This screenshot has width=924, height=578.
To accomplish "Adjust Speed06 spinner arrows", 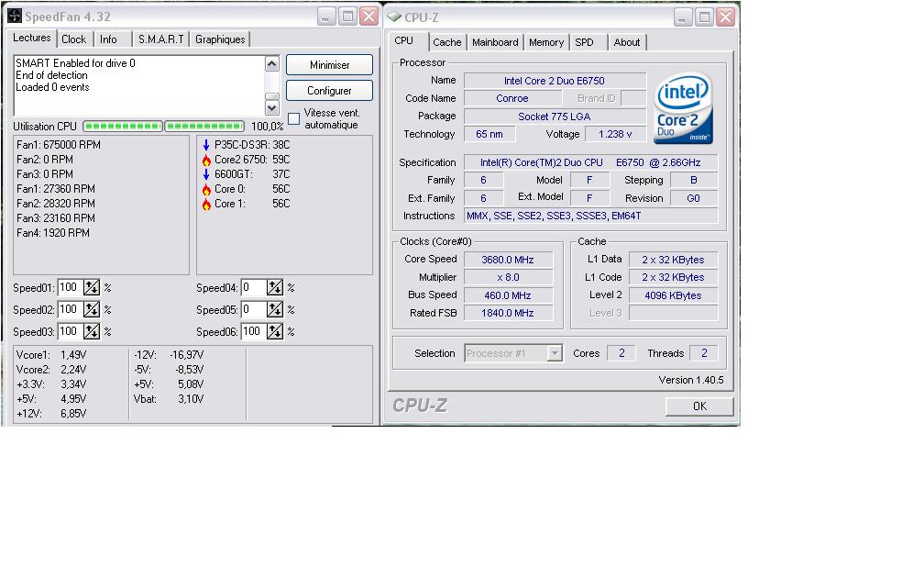I will [275, 331].
